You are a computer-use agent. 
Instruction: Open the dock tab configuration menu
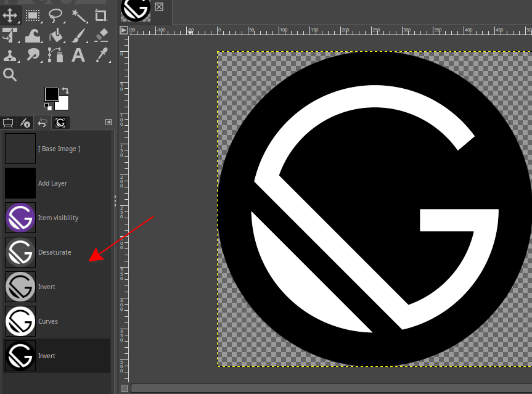[x=108, y=122]
